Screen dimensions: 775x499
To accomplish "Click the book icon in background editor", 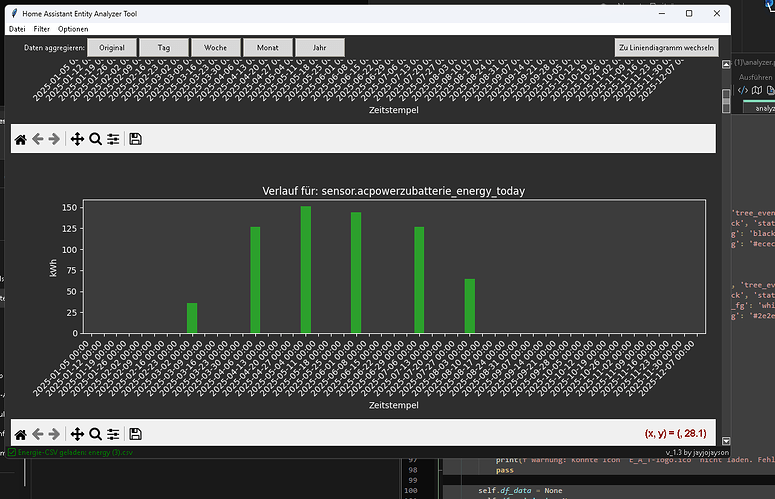I will click(757, 90).
